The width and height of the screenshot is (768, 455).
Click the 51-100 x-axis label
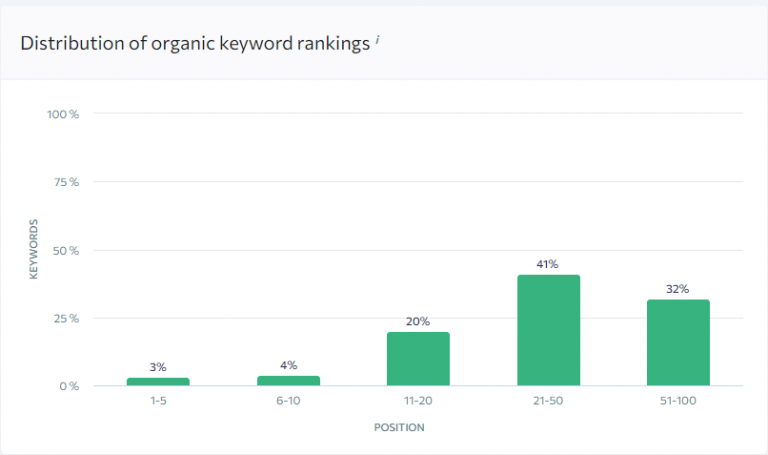pyautogui.click(x=678, y=401)
